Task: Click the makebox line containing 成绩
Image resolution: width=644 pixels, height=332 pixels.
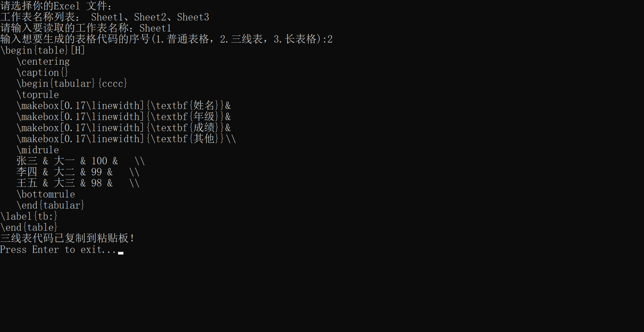Action: [x=123, y=128]
